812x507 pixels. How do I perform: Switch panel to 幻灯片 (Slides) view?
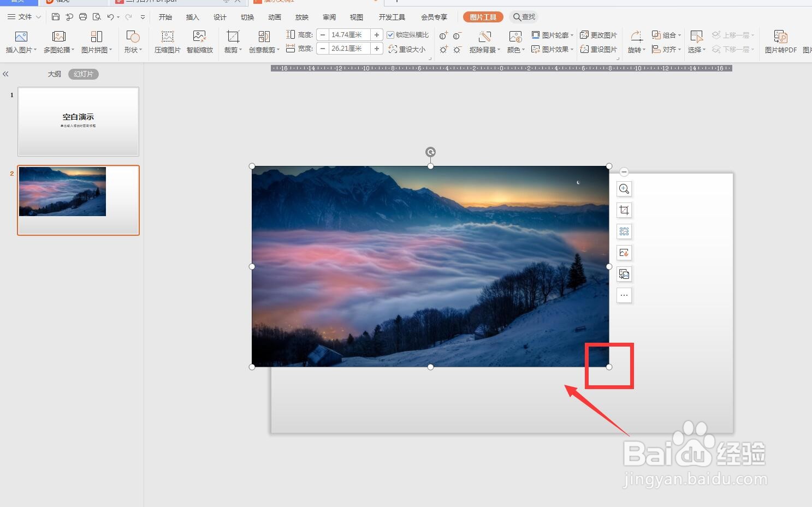tap(84, 74)
